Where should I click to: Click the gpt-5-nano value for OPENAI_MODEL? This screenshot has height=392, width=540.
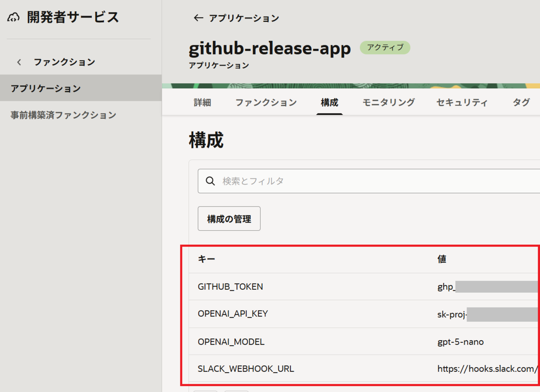pyautogui.click(x=460, y=342)
